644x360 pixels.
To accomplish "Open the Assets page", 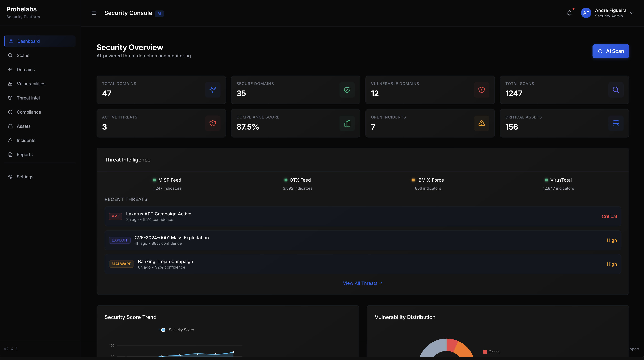I will [40, 126].
